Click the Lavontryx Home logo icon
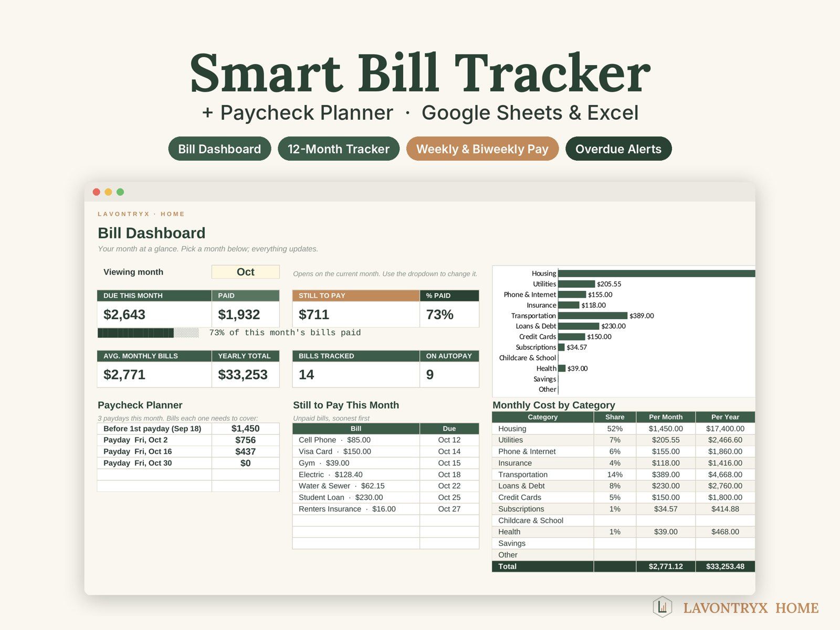The height and width of the screenshot is (630, 840). [x=662, y=607]
